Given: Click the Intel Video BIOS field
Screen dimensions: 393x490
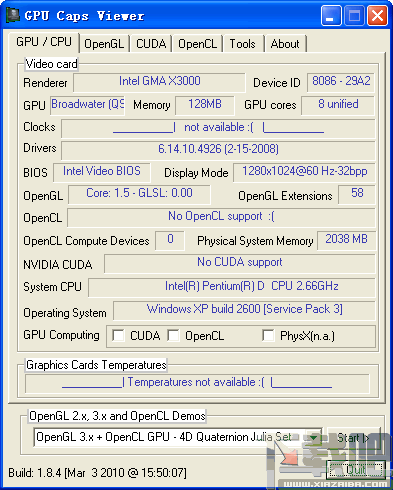Looking at the screenshot, I should pos(102,172).
